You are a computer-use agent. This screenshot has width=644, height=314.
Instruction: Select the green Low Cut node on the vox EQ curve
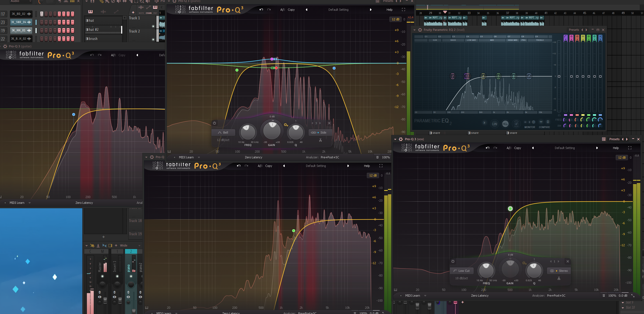coord(510,209)
